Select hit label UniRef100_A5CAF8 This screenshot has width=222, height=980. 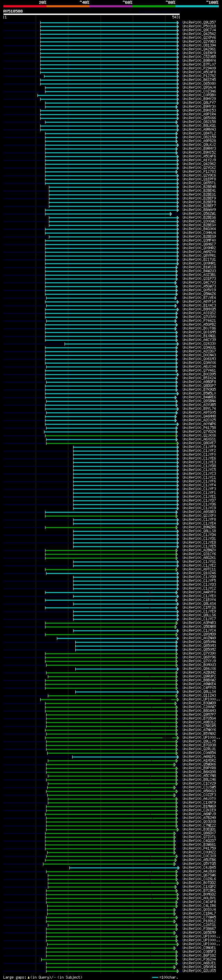pos(199,72)
